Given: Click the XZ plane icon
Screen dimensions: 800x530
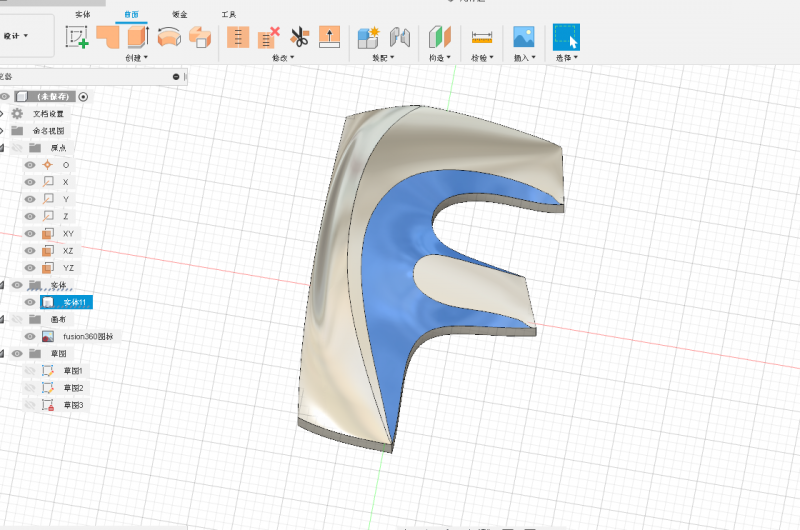Looking at the screenshot, I should pos(47,250).
